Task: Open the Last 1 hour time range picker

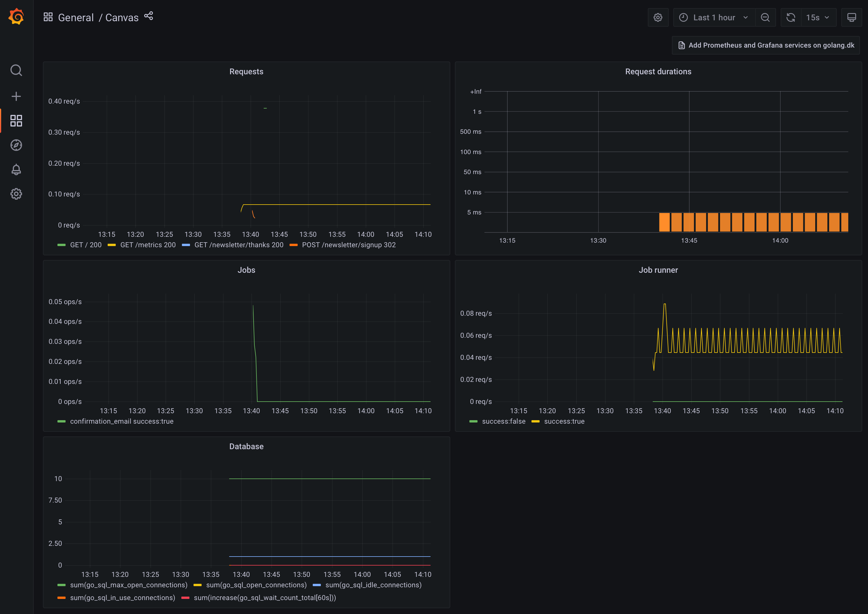Action: coord(714,17)
